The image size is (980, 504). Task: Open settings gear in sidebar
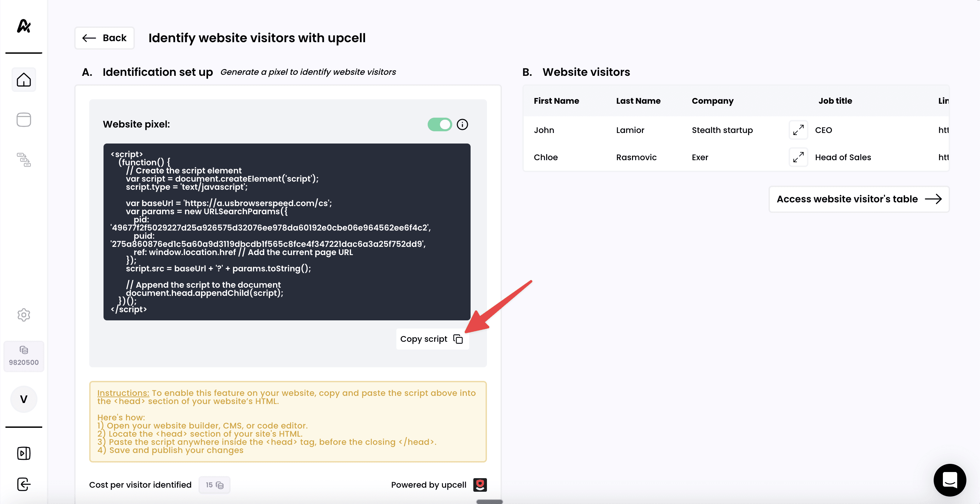tap(23, 315)
